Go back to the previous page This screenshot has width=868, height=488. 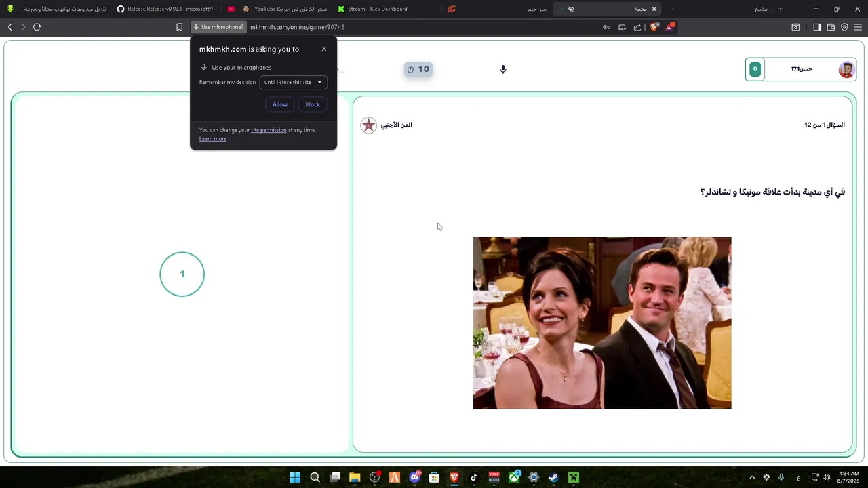(10, 27)
